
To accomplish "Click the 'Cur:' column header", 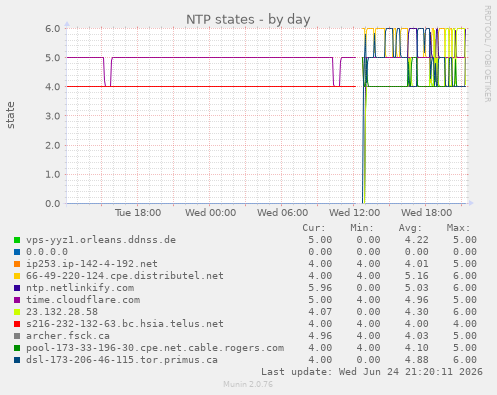I will (x=314, y=228).
